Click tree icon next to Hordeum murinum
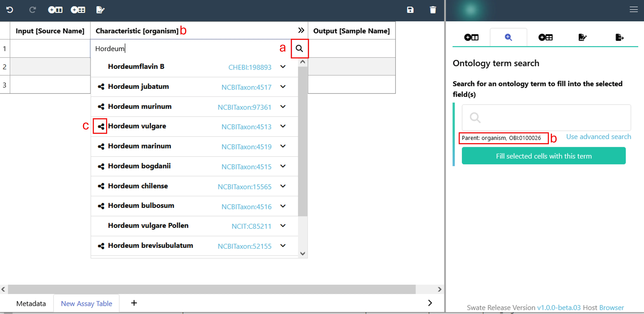The height and width of the screenshot is (314, 644). click(101, 107)
